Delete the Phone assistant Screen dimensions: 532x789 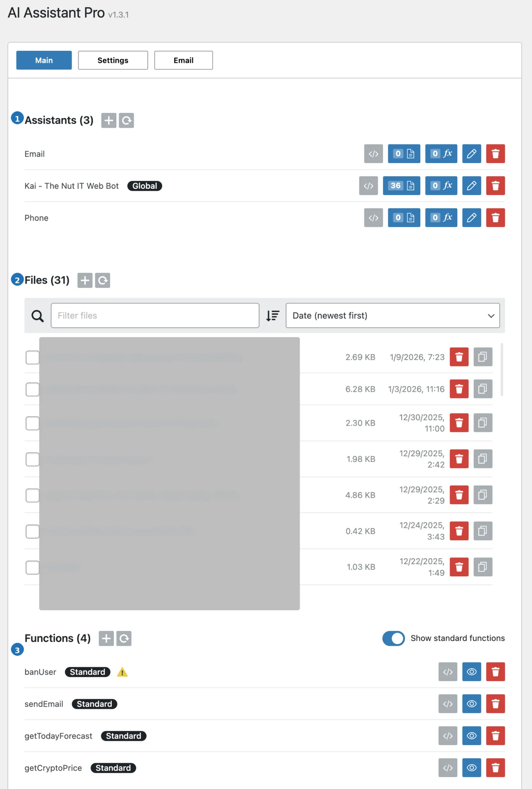pos(495,218)
